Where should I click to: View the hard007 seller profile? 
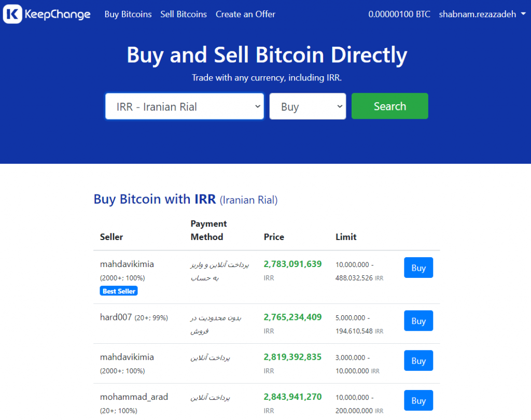tap(116, 317)
